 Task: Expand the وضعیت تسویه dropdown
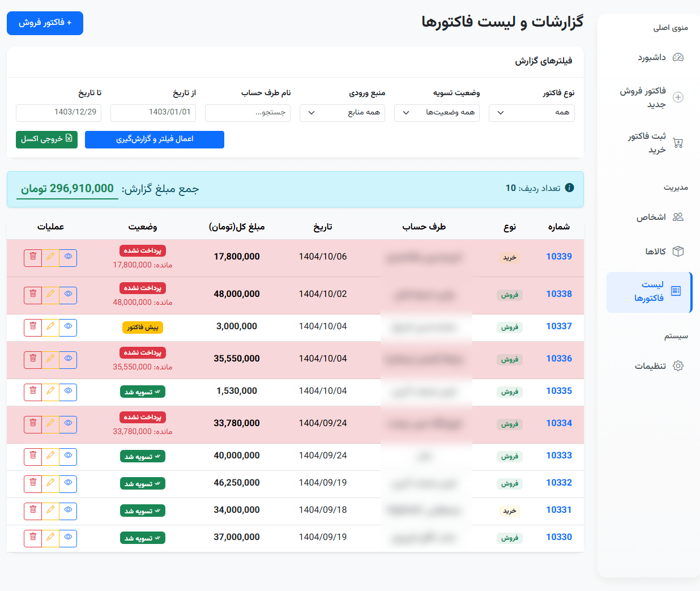click(x=437, y=113)
